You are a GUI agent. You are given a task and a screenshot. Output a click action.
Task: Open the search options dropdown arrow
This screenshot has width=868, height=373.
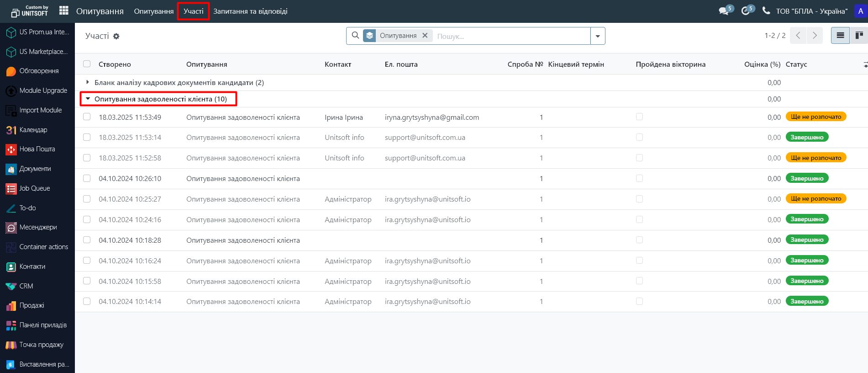pyautogui.click(x=598, y=36)
